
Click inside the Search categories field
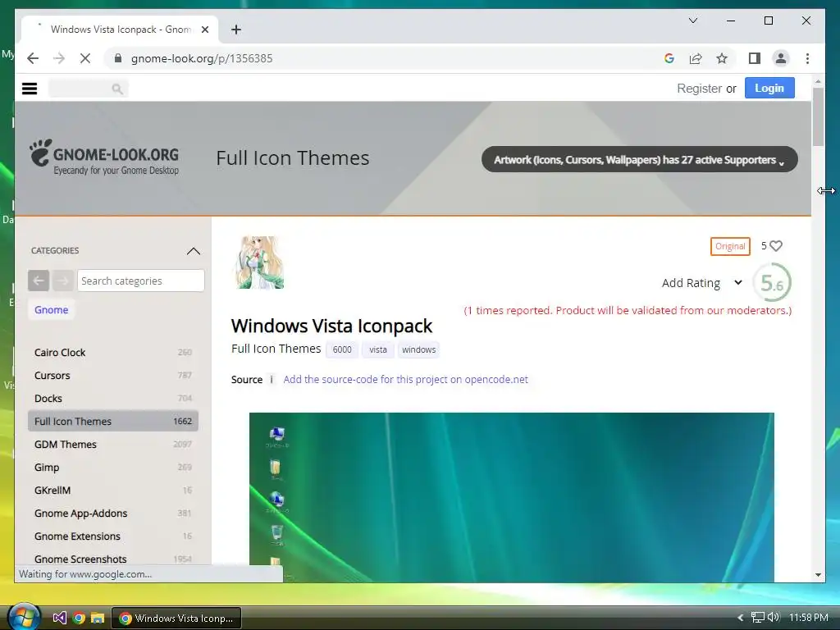point(141,281)
